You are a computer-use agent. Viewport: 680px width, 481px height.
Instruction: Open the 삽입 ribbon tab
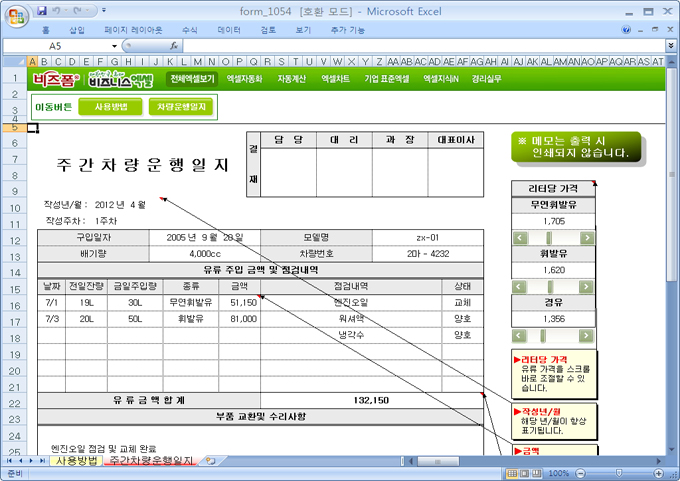point(77,30)
